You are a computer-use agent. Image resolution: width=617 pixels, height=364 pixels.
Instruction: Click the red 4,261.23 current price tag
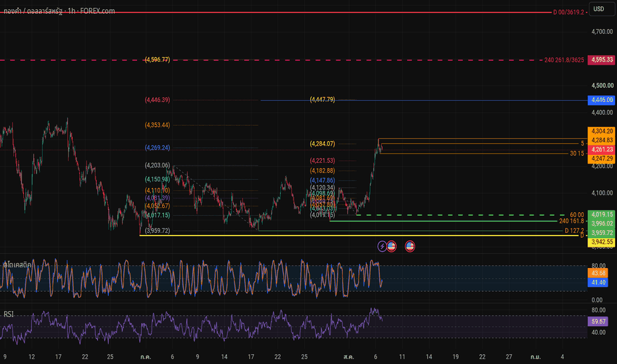click(x=601, y=150)
